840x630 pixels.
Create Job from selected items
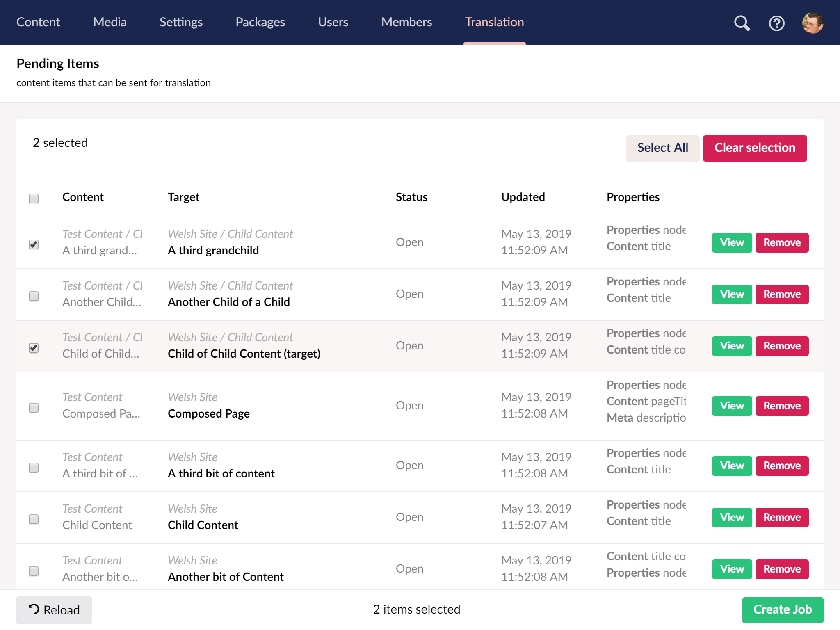tap(782, 610)
